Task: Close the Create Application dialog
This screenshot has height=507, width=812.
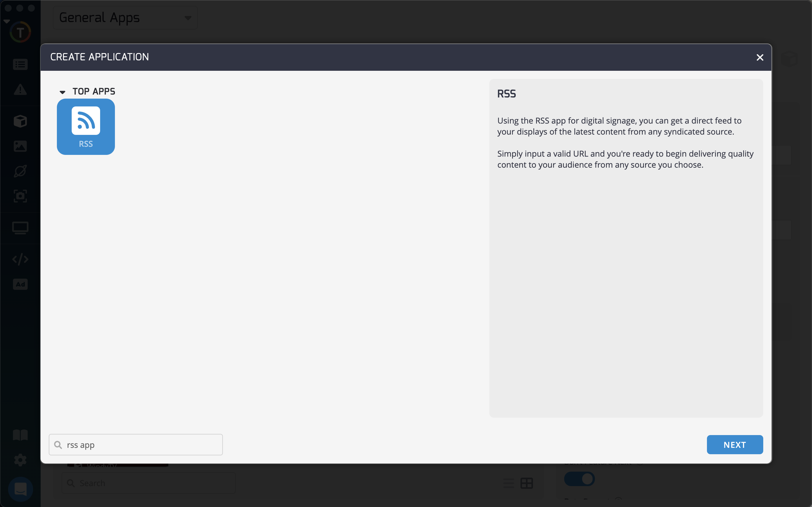Action: (760, 57)
